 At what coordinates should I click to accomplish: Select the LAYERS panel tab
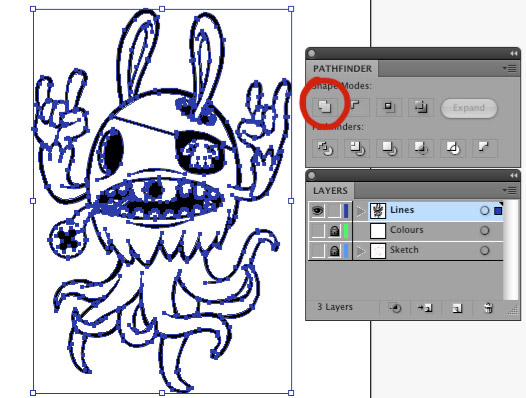tap(330, 191)
